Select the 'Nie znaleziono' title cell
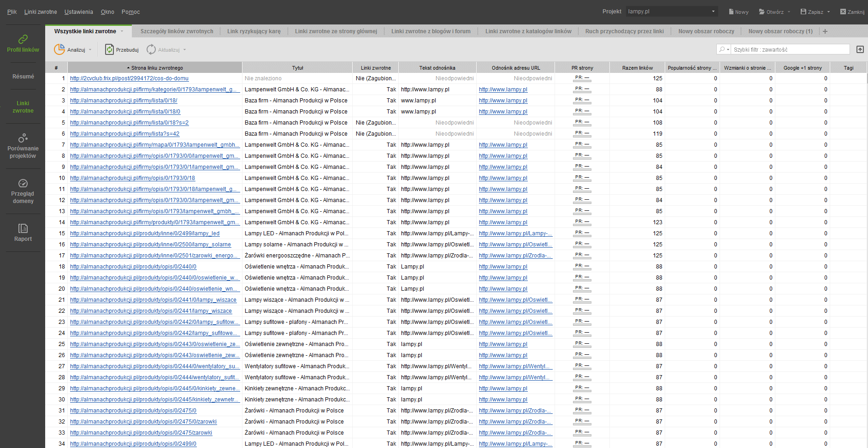Image resolution: width=868 pixels, height=448 pixels. point(298,78)
